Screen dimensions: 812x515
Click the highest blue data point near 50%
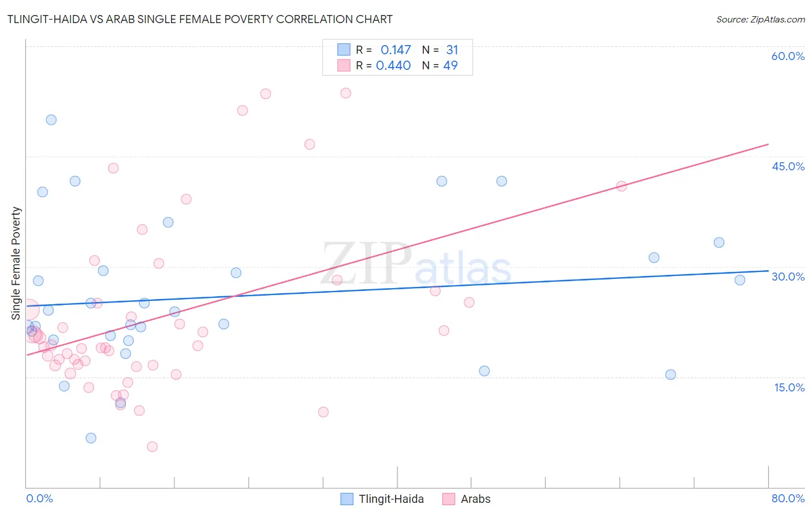[51, 120]
